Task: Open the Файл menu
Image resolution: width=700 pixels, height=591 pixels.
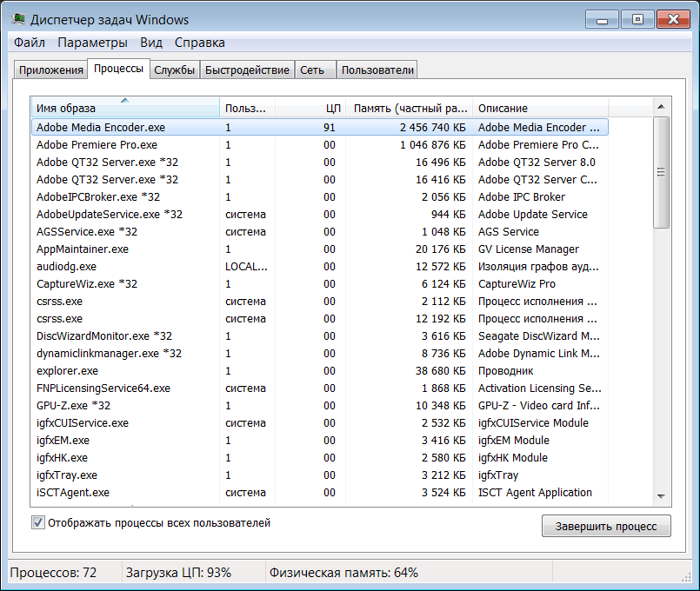Action: click(30, 43)
